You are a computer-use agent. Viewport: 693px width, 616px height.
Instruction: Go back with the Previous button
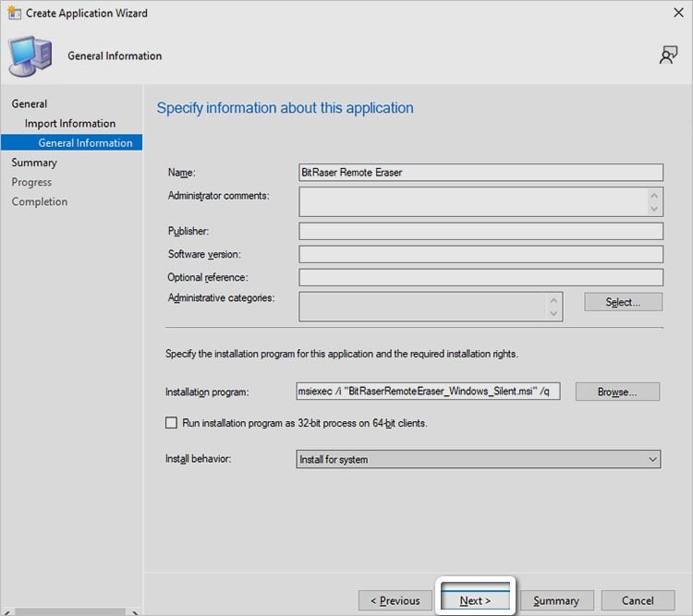[x=395, y=600]
